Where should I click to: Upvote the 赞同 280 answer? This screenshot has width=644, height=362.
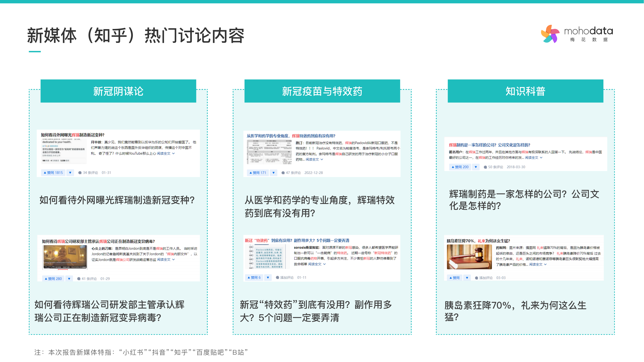click(x=53, y=279)
